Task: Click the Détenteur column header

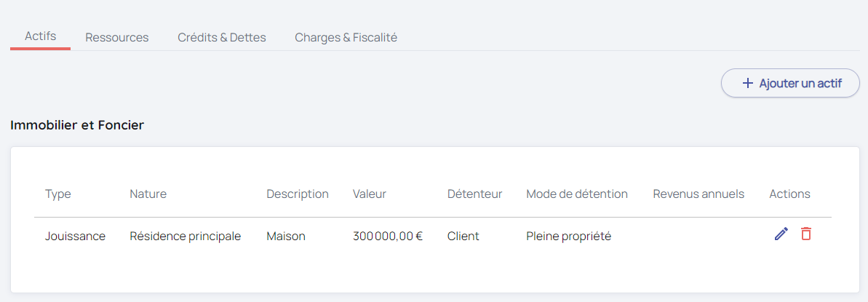Action: point(474,194)
